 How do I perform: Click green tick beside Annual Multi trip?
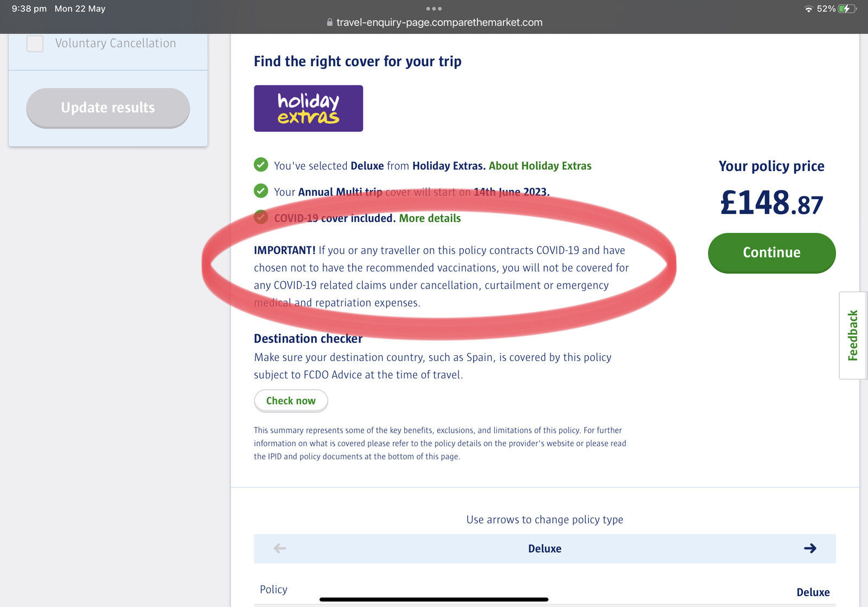tap(261, 191)
